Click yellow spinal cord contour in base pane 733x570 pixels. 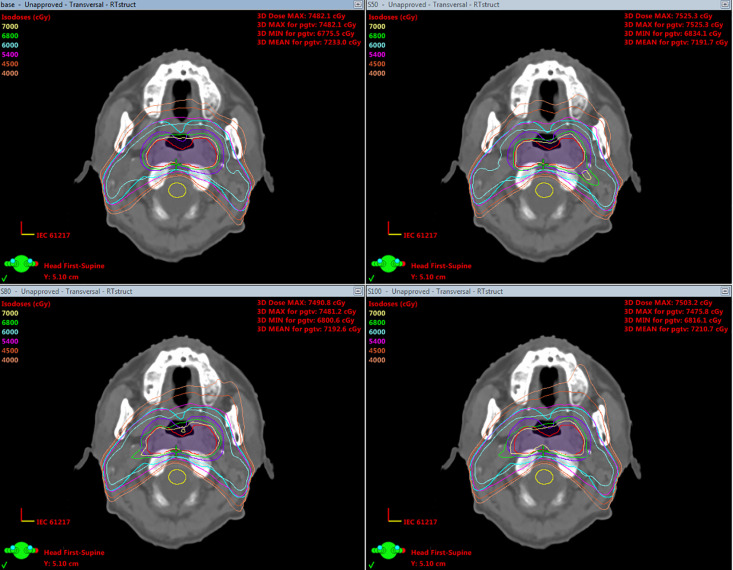(x=177, y=190)
